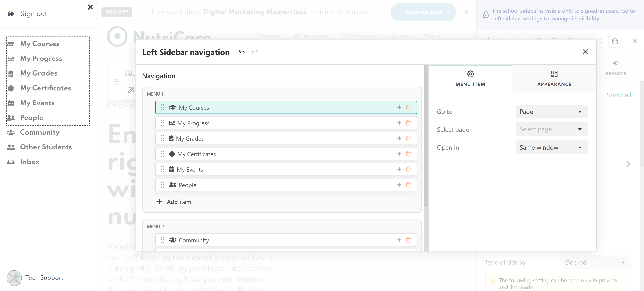Screen dimensions: 644x291
Task: Close the right settings panel
Action: tap(634, 41)
